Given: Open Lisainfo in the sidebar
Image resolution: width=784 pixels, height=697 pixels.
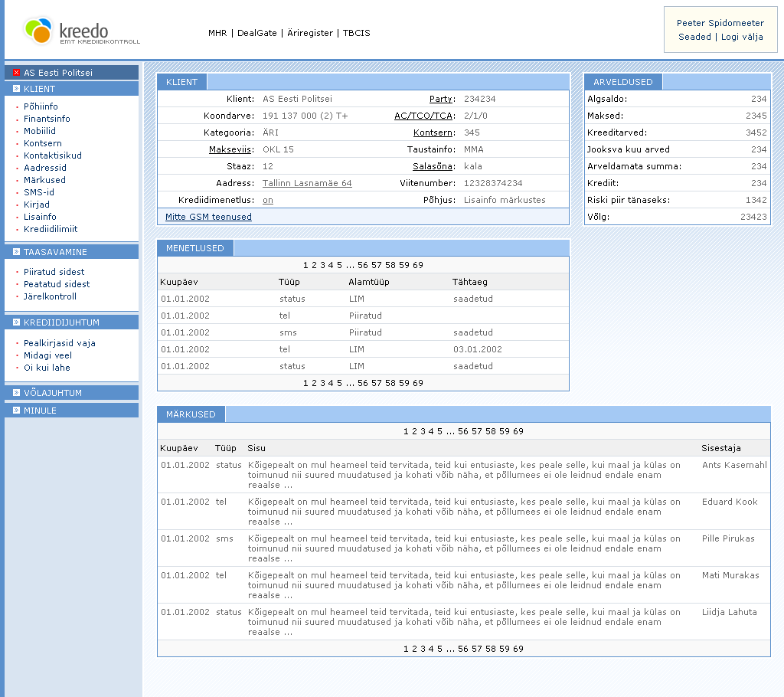Looking at the screenshot, I should click(x=40, y=217).
